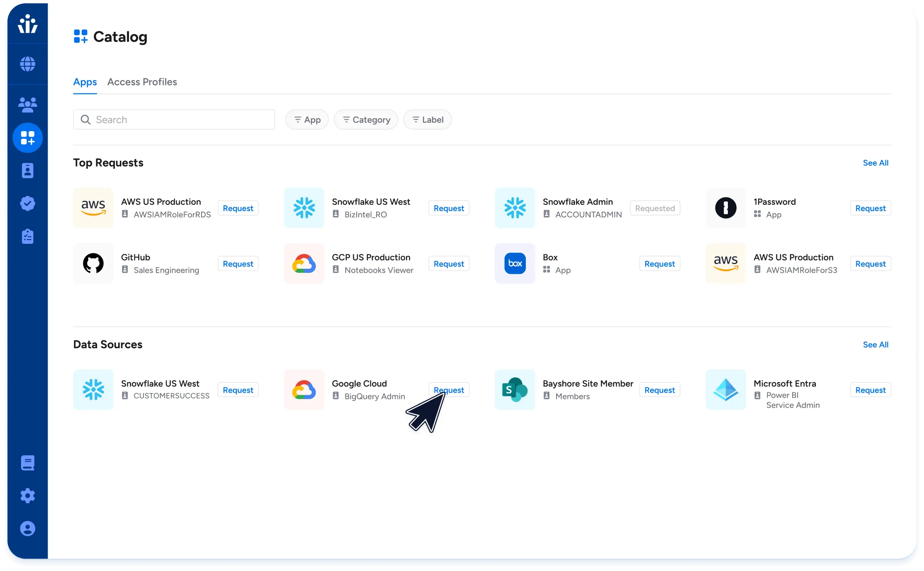The image size is (924, 571).
Task: Select the Catalog icon in sidebar
Action: pyautogui.click(x=27, y=138)
